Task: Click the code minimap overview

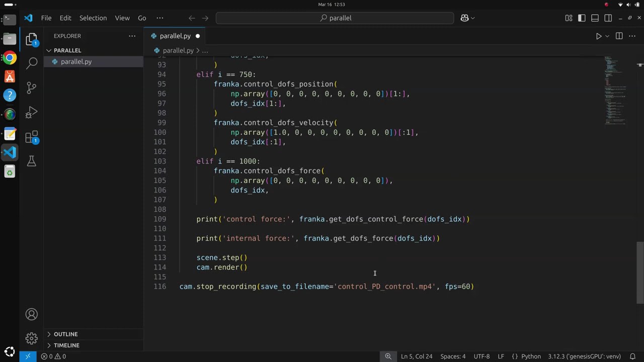Action: point(616,90)
